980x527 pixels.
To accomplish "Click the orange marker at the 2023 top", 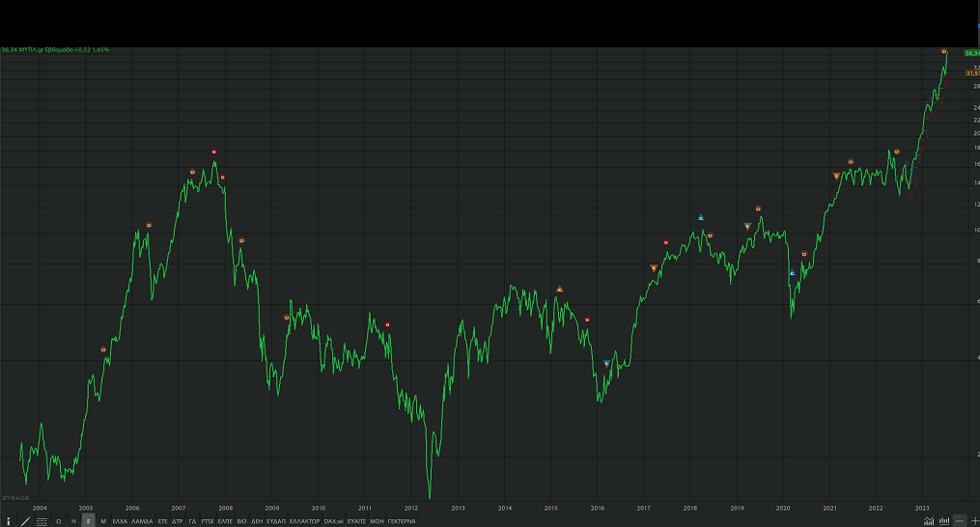I will point(943,51).
